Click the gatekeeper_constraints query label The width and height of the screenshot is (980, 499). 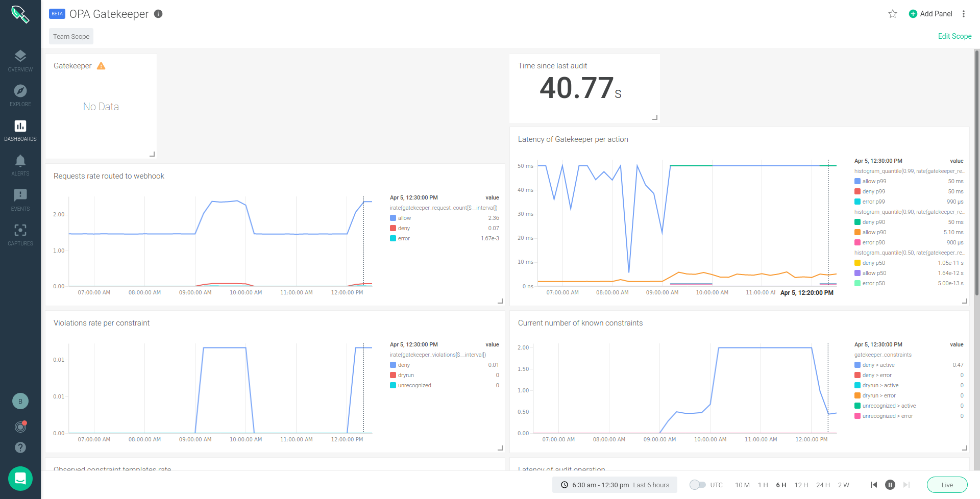[883, 355]
